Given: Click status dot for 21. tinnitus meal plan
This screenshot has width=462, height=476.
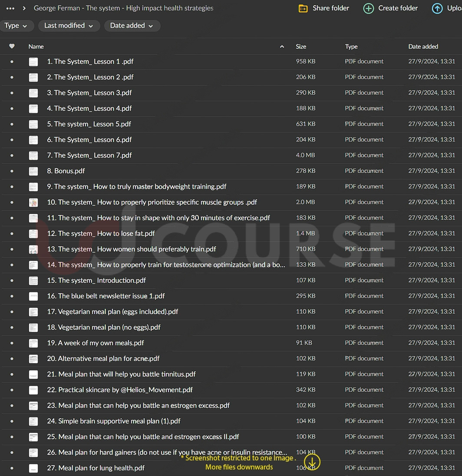Looking at the screenshot, I should point(12,374).
